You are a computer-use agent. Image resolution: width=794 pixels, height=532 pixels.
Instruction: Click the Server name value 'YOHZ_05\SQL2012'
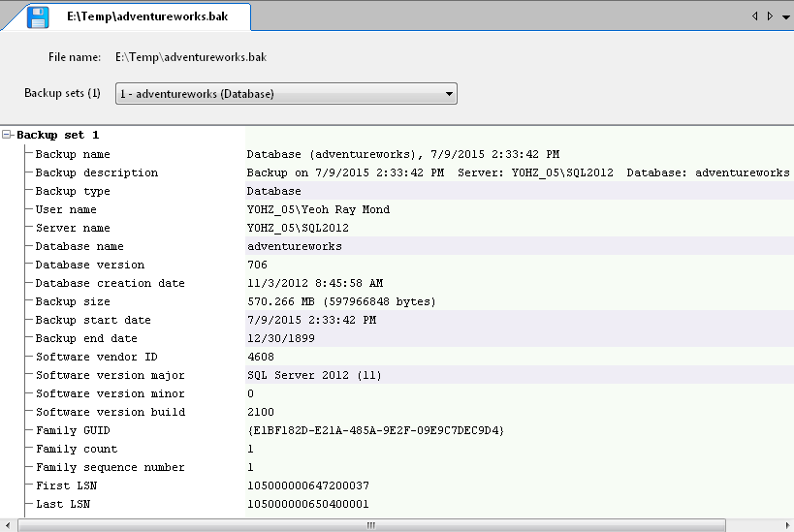[x=298, y=228]
